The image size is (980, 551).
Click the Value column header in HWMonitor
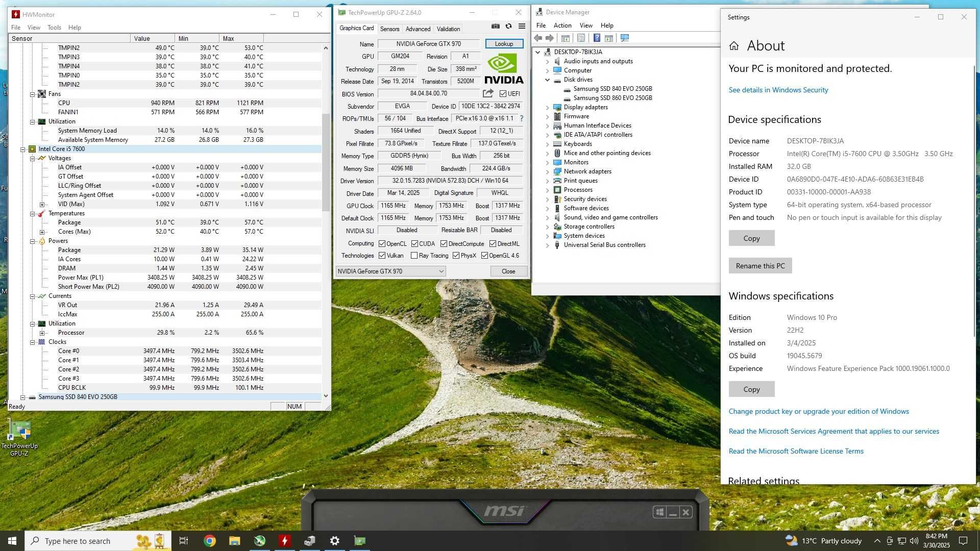click(152, 38)
